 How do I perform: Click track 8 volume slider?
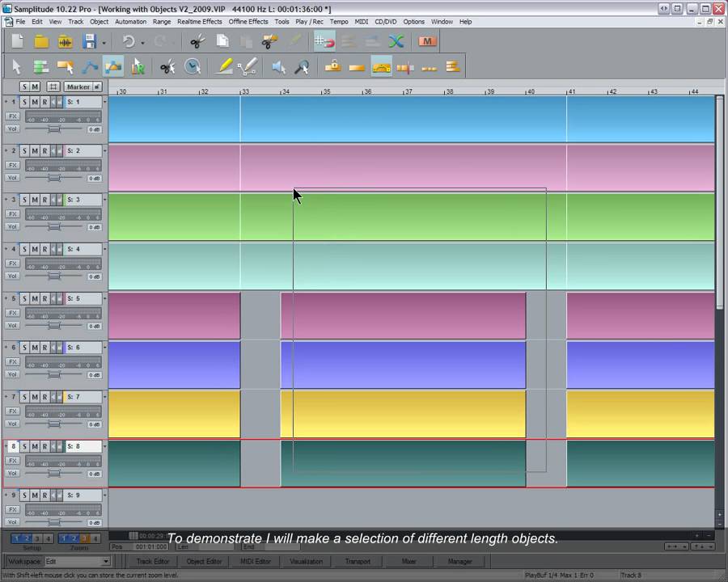[x=54, y=474]
